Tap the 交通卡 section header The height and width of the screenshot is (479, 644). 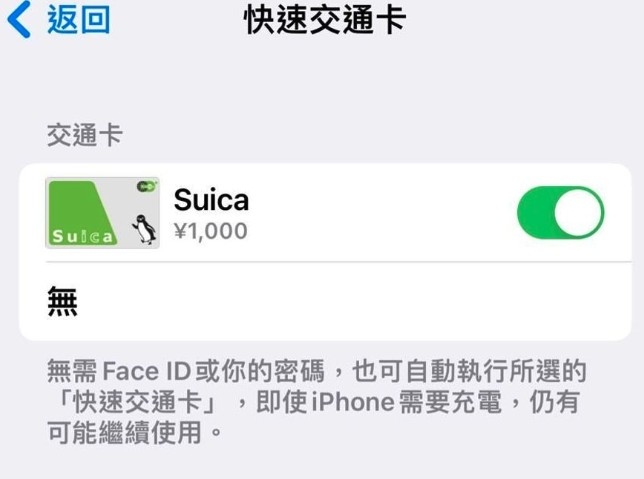pyautogui.click(x=85, y=135)
